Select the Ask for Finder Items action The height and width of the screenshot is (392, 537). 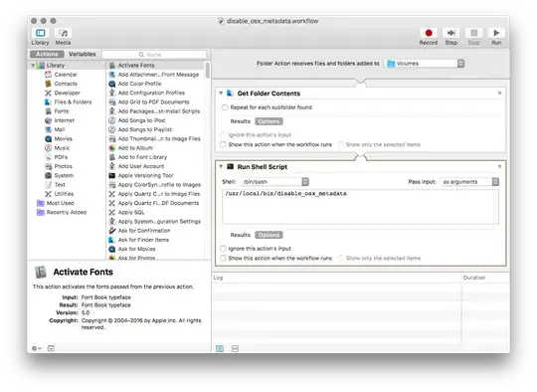pyautogui.click(x=156, y=240)
